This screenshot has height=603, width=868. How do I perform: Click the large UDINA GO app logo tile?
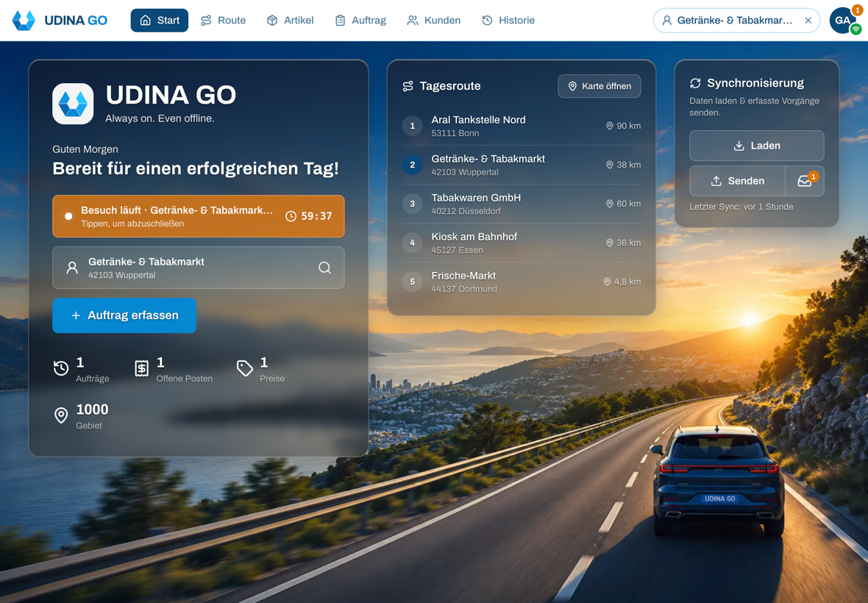73,104
